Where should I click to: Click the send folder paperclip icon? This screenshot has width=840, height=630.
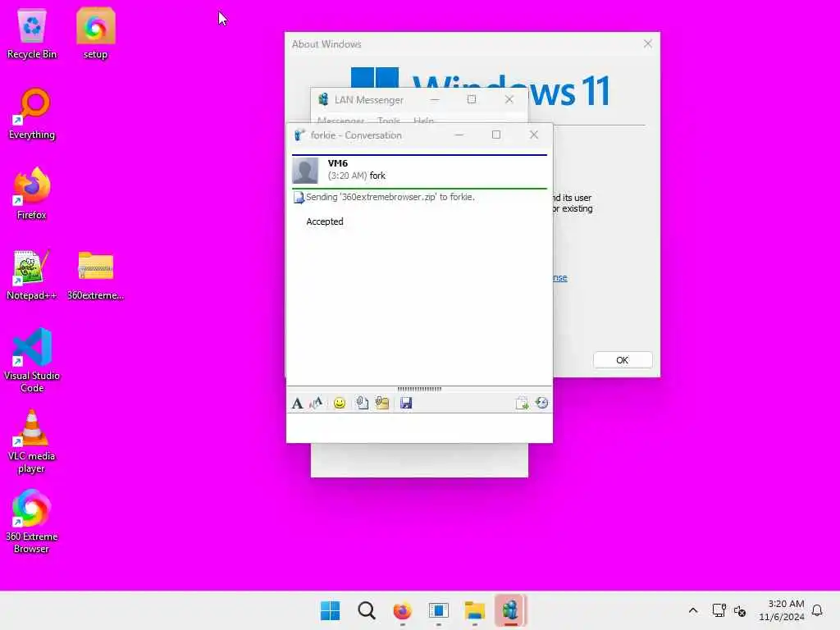(382, 403)
